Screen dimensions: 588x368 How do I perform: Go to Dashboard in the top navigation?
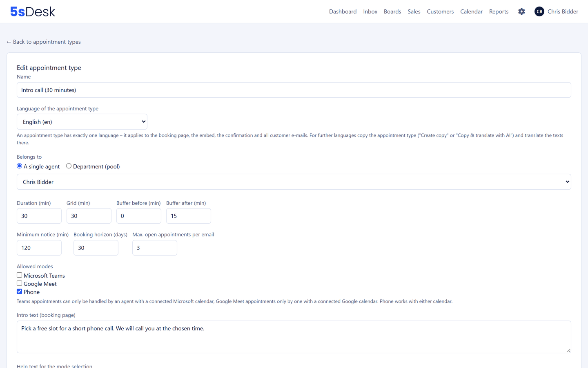point(343,11)
